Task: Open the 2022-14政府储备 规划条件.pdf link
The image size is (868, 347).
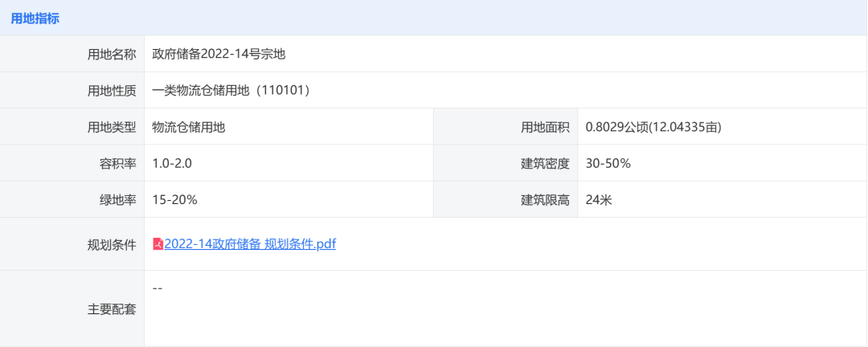Action: click(250, 244)
